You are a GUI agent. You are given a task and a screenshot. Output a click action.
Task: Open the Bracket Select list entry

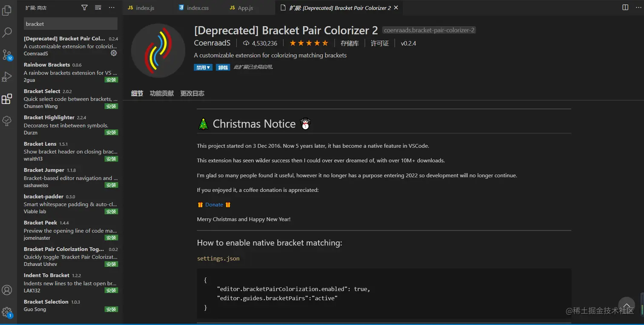click(71, 98)
